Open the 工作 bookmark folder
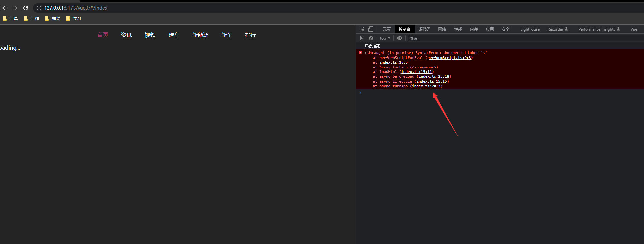 [31, 19]
